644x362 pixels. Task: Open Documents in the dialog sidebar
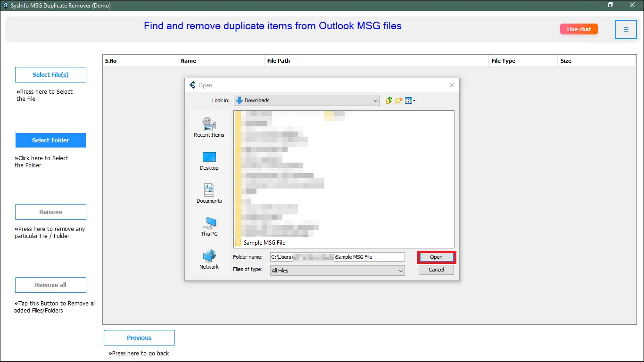coord(209,194)
